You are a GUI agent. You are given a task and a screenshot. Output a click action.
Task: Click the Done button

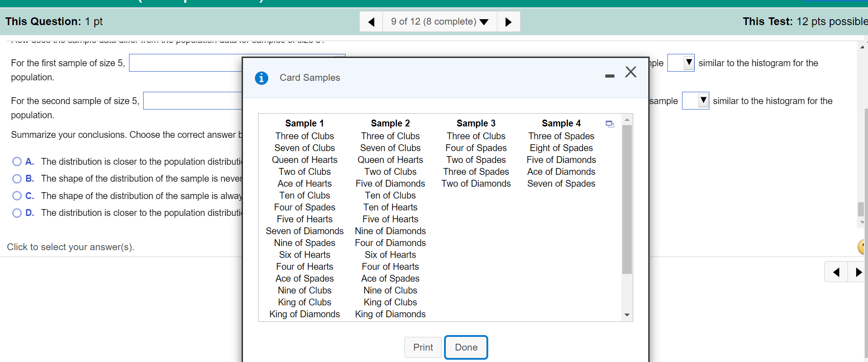[466, 347]
